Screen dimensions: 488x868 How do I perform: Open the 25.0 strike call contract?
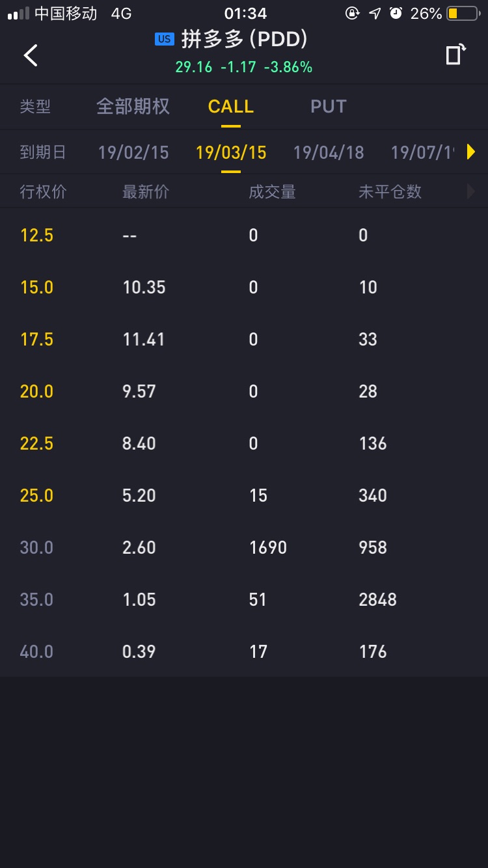tap(244, 495)
